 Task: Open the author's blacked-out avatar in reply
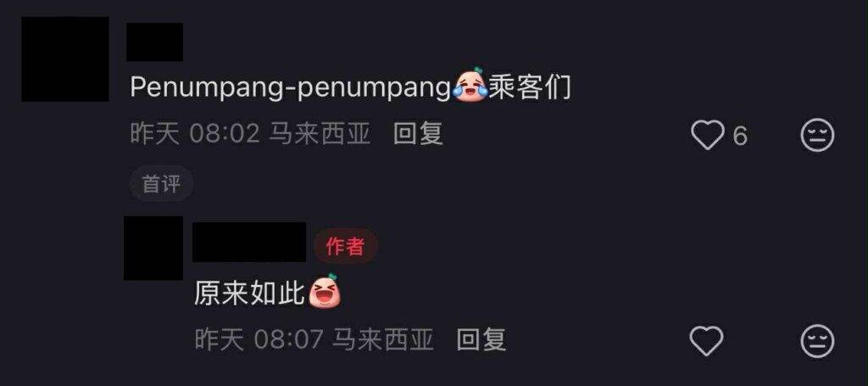[153, 248]
